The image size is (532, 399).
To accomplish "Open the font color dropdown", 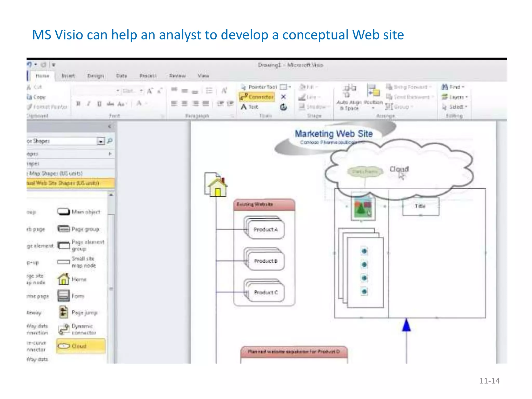I will (x=146, y=104).
